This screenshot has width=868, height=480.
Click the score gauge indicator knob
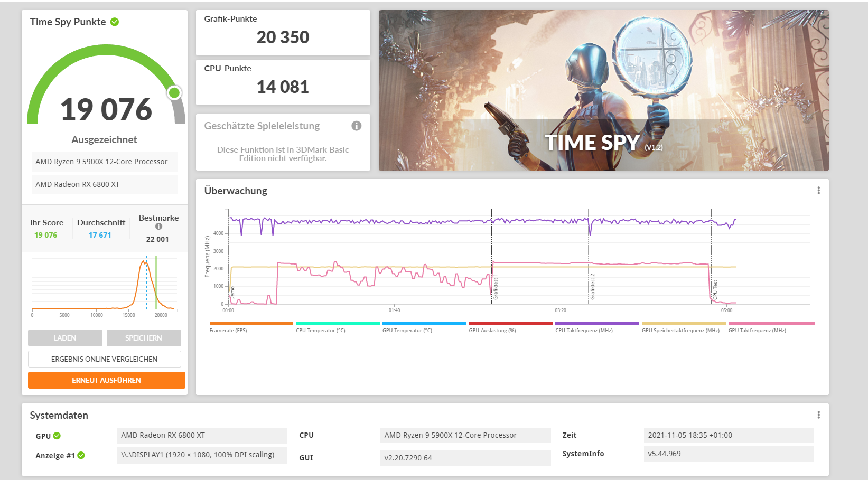pos(174,93)
